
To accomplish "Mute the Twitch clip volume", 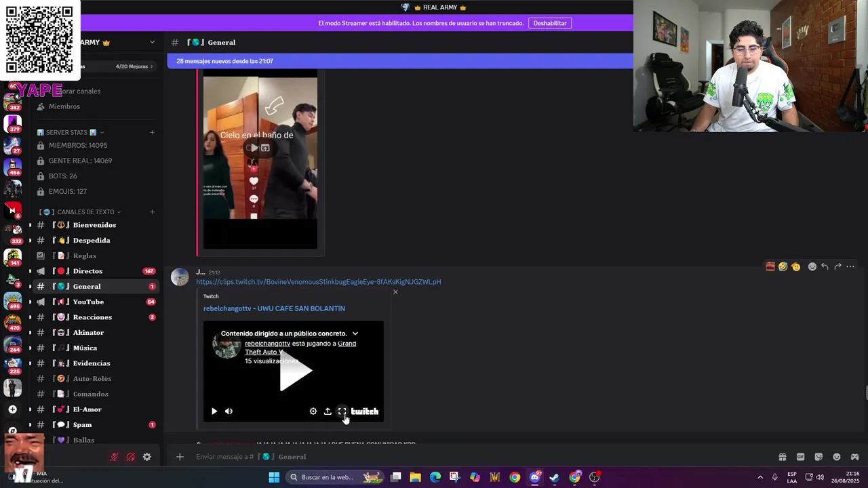I will pos(229,411).
